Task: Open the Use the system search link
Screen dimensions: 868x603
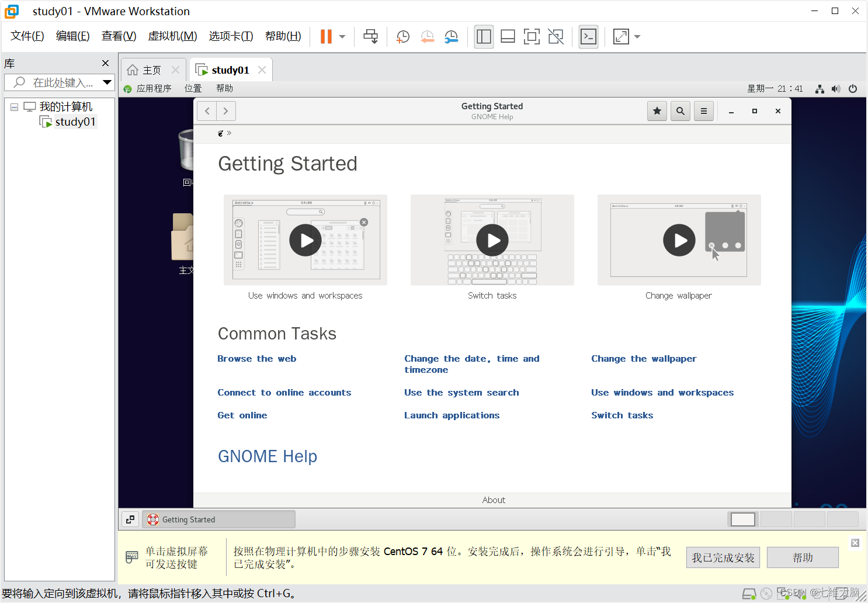Action: 461,393
